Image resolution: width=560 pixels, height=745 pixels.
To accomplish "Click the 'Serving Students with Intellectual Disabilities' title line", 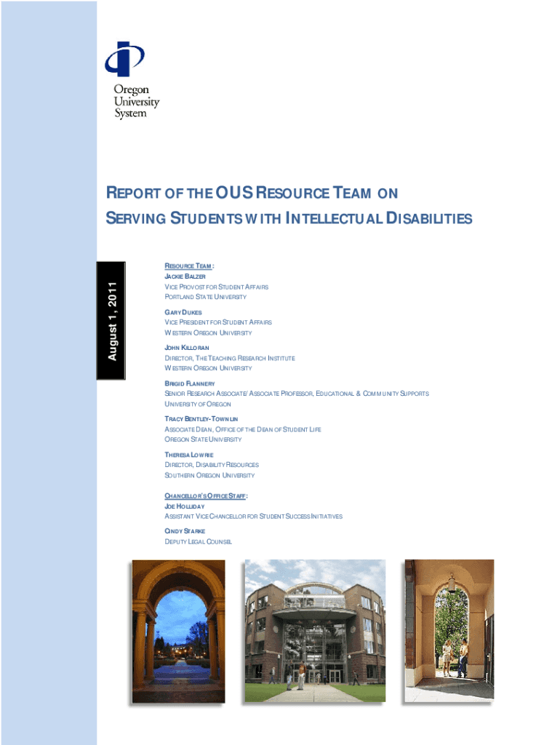I will [289, 218].
